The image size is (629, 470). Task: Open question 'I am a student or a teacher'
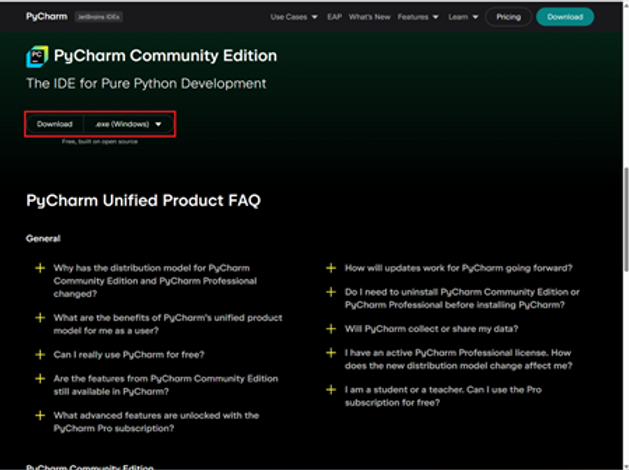pos(443,396)
